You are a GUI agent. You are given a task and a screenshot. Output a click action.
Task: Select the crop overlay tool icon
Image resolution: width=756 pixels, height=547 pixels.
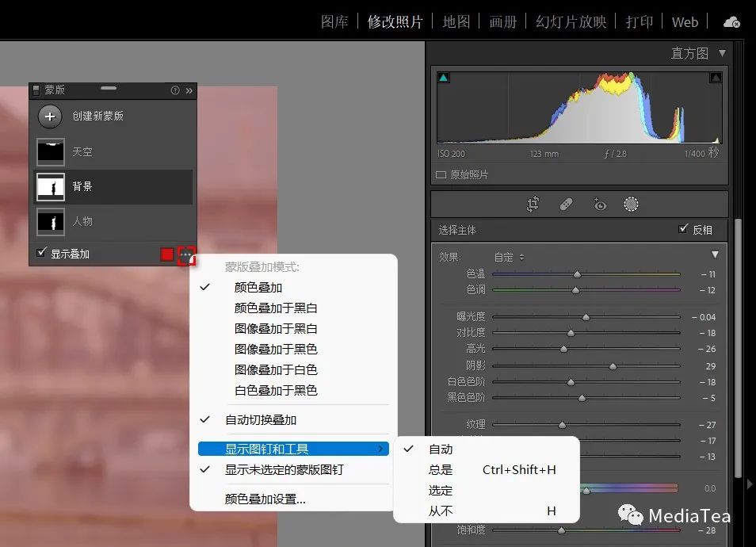533,205
